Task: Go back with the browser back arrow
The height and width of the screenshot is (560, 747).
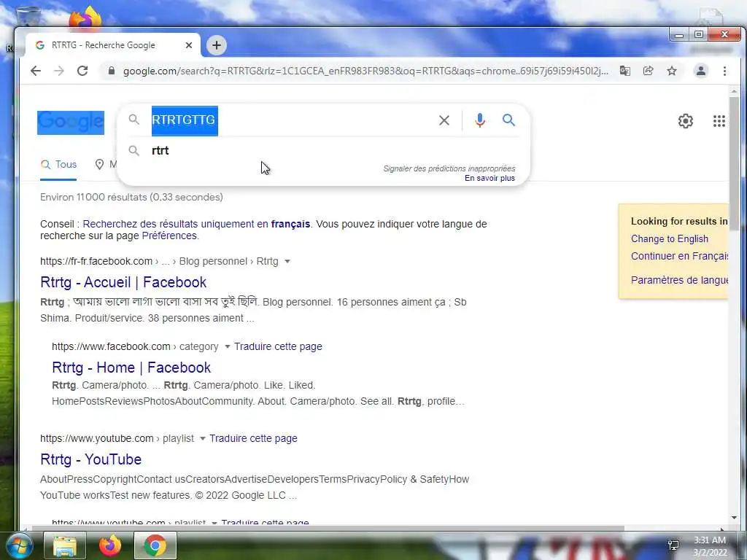Action: [36, 71]
